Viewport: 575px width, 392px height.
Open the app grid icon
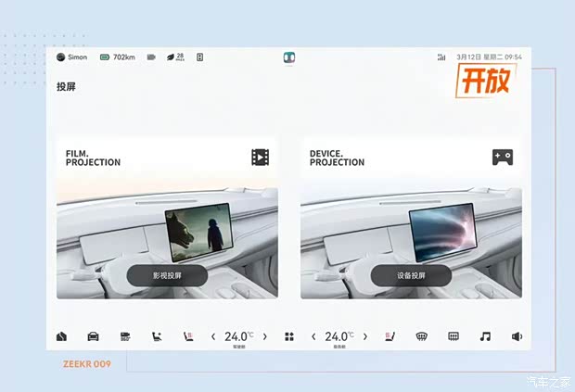point(288,336)
